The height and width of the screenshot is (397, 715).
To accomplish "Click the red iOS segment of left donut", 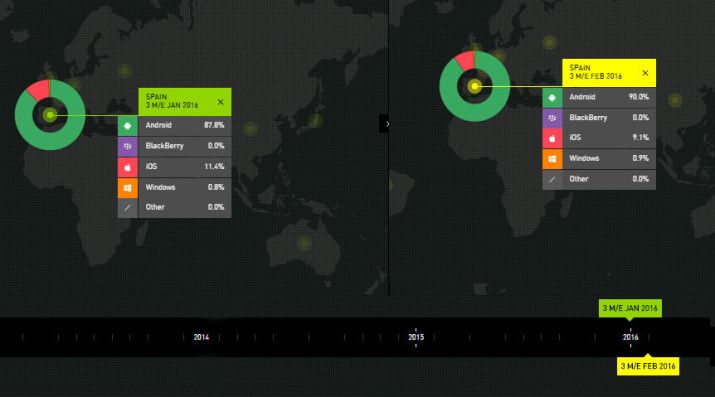I will click(40, 90).
